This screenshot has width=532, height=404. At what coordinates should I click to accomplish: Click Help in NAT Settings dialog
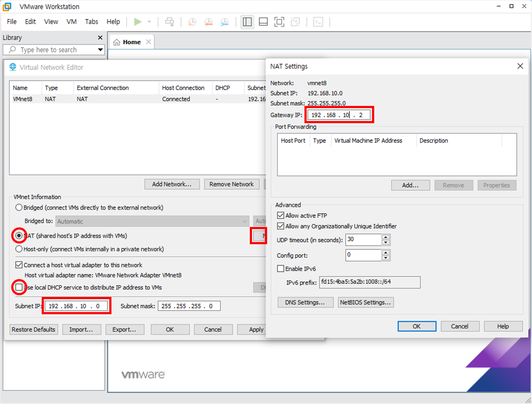point(503,326)
